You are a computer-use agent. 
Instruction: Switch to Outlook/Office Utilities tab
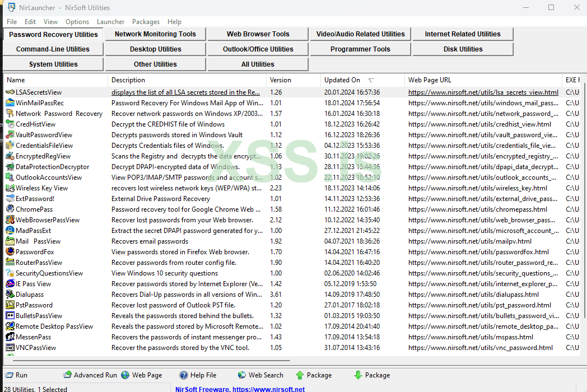pos(258,49)
